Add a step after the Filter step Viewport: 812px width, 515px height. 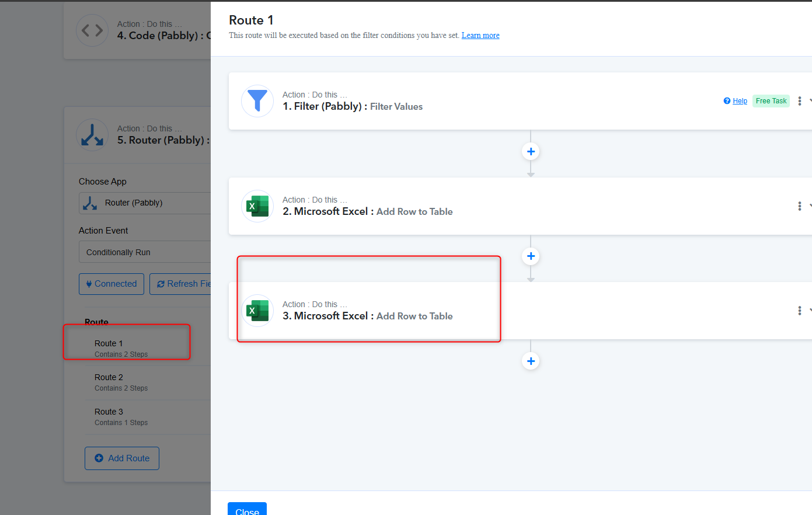[x=531, y=152]
